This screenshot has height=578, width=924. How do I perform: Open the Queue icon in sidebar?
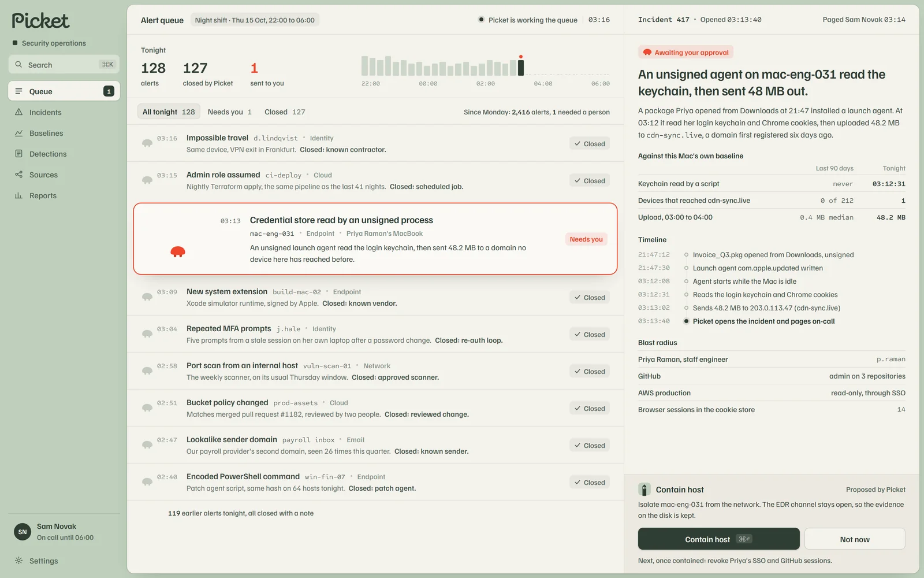(x=18, y=91)
